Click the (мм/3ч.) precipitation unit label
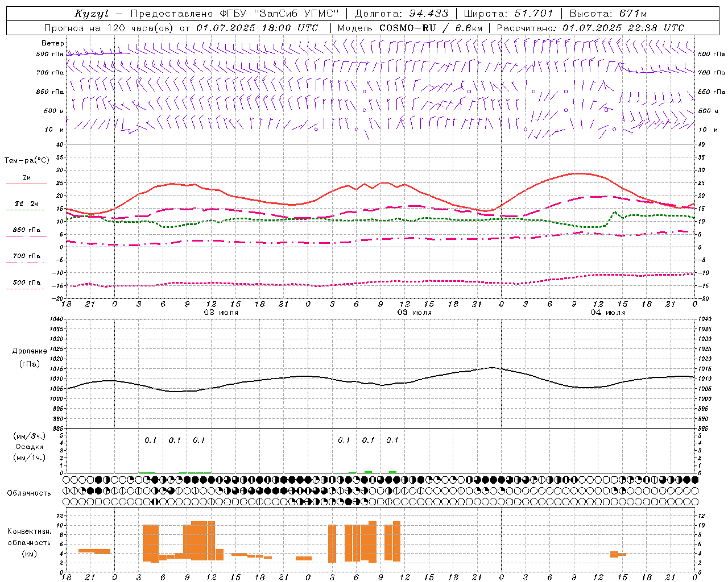Image resolution: width=728 pixels, height=582 pixels. [30, 436]
